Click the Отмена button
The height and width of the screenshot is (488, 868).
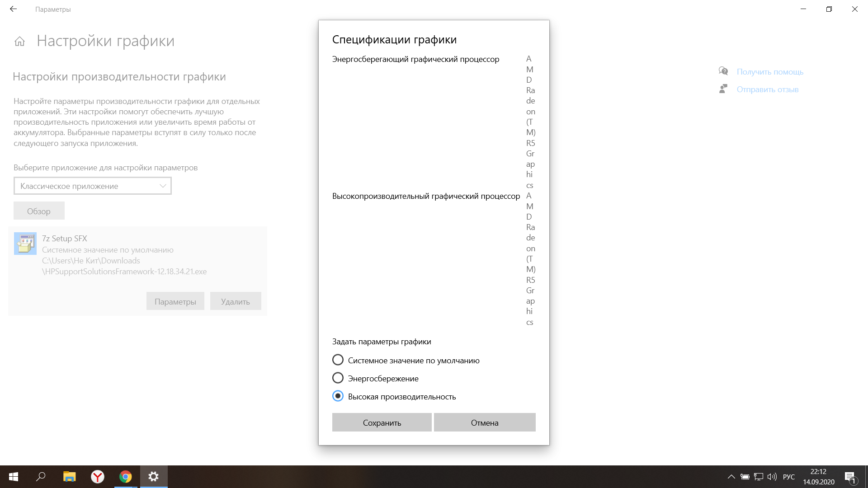pos(485,422)
